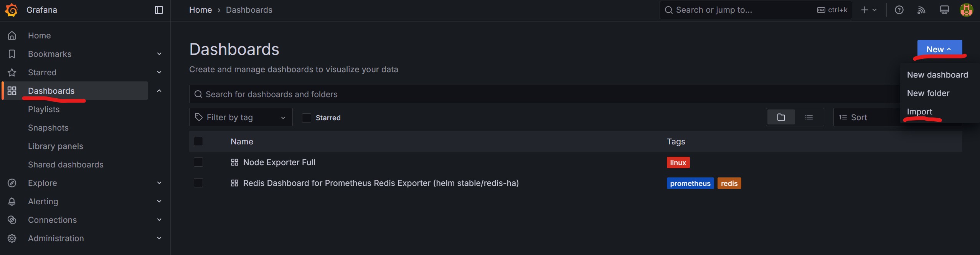Screen dimensions: 980x255
Task: Tick the select-all checkbox in header
Action: (x=198, y=141)
